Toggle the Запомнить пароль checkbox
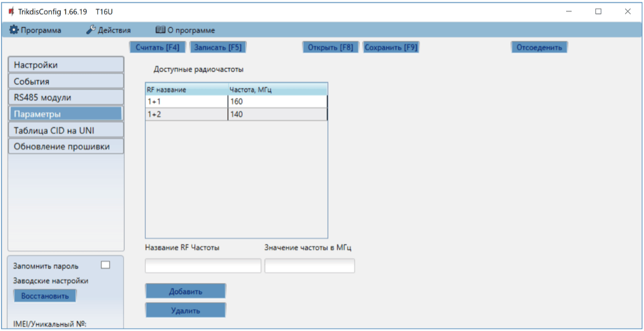This screenshot has width=644, height=331. point(105,265)
